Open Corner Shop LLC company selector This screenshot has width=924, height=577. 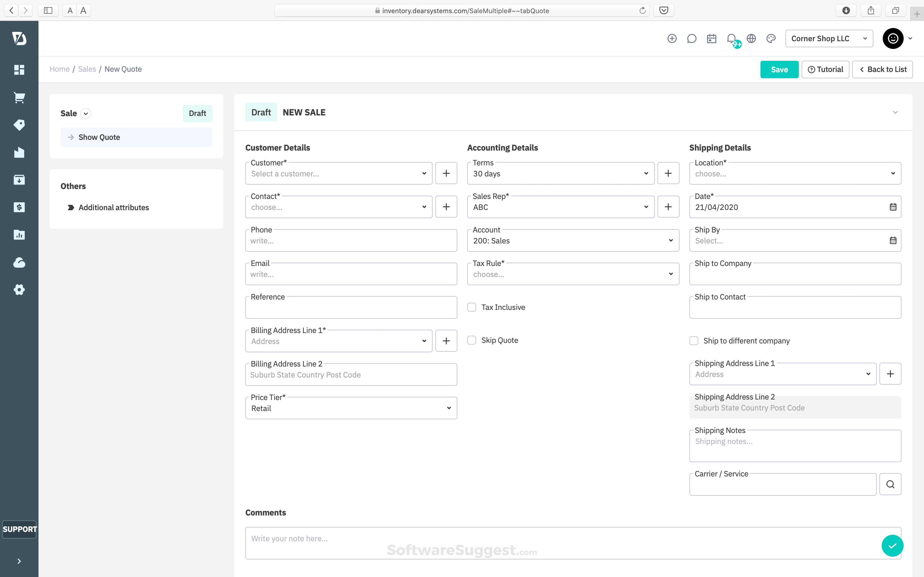coord(829,38)
